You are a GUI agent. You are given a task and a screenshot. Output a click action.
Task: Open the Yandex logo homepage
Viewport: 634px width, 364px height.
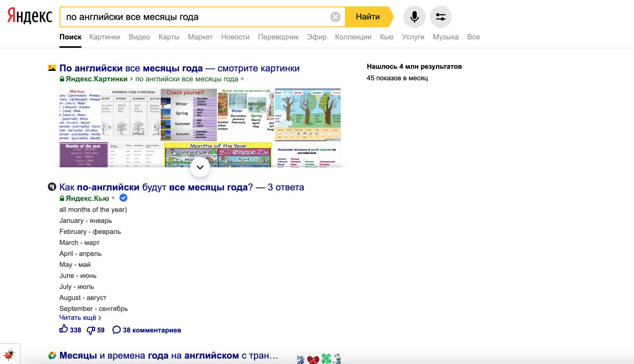coord(30,17)
